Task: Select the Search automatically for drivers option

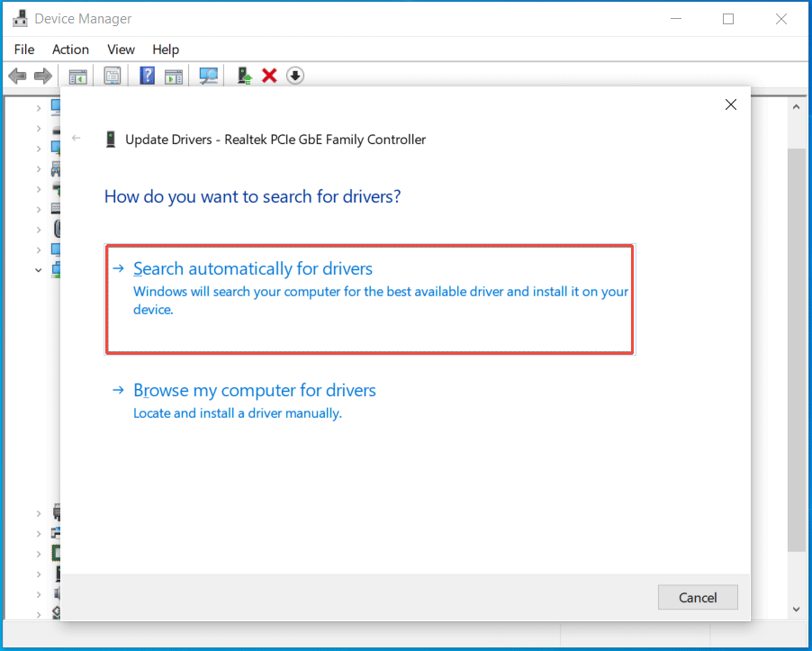Action: click(252, 268)
